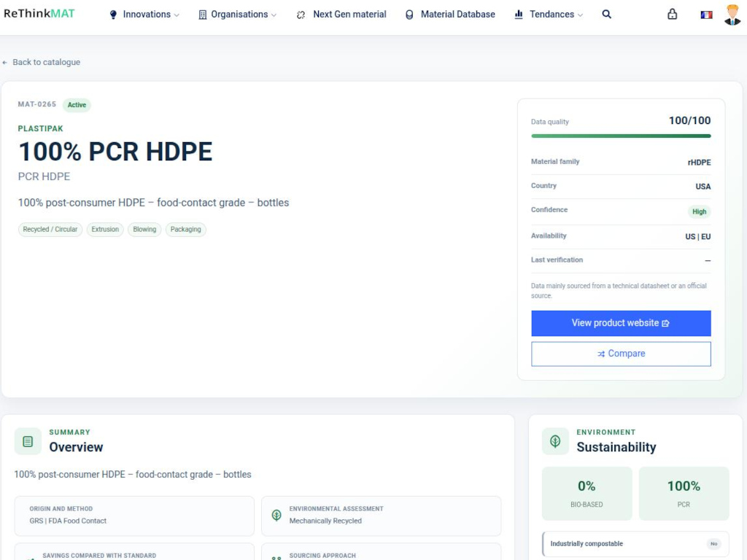
Task: Select the Extrusion tag
Action: coord(105,230)
